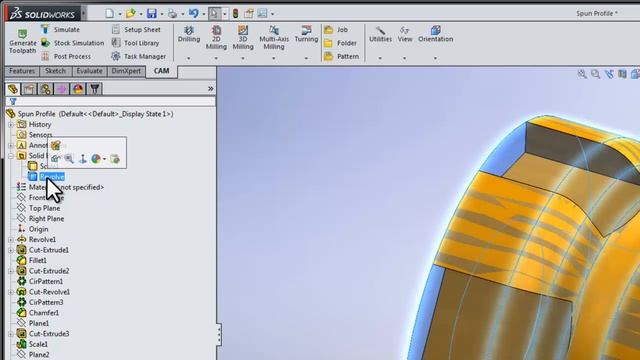Open the funnel-shaped manager tab
This screenshot has width=640, height=360.
(x=95, y=89)
